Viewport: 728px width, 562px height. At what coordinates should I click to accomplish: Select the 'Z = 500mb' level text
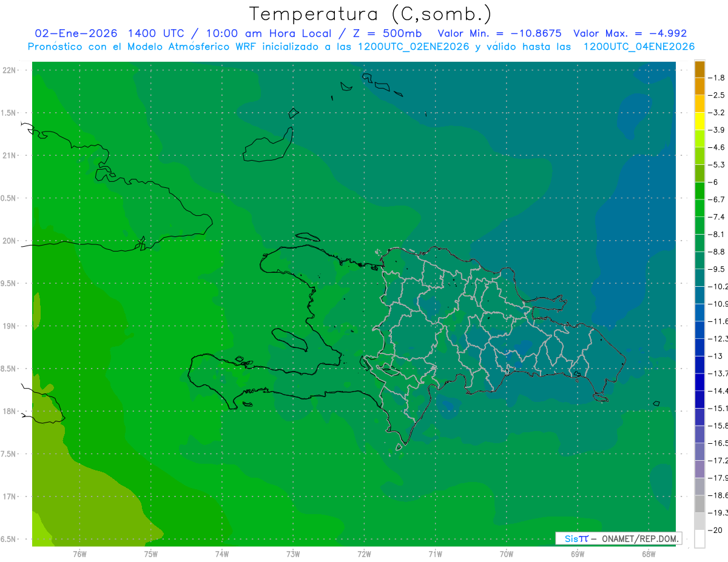point(387,33)
